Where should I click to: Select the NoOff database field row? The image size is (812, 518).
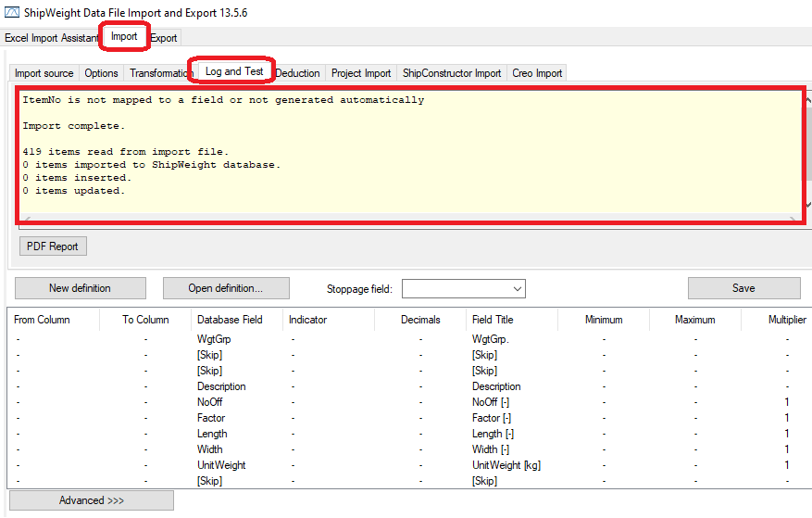tap(210, 402)
